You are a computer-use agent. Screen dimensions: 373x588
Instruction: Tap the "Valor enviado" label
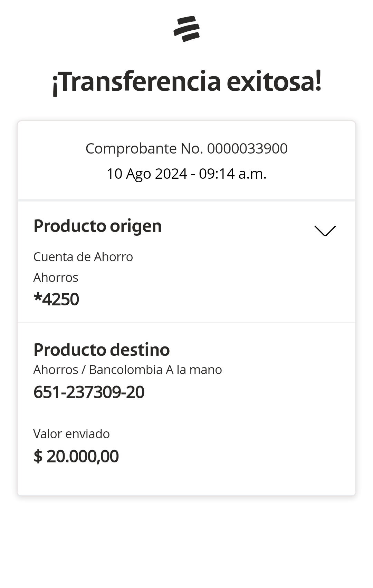tap(71, 434)
